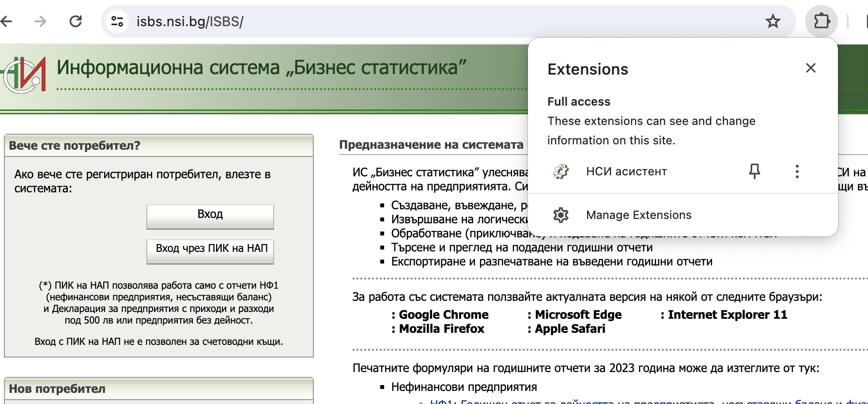Click note about Вход с ПИК на НАП
Screen dimensions: 868x404
point(159,342)
